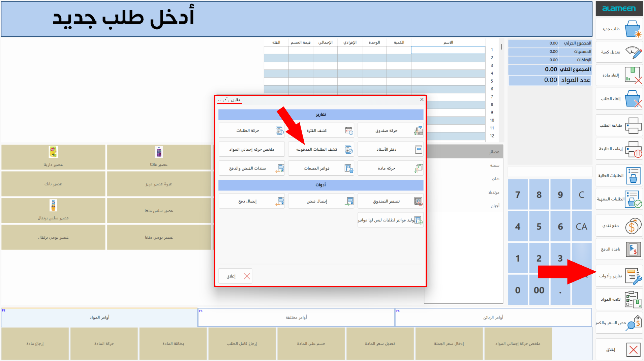Open paid orders statement (كشف الطلبات المدفوعة)

click(321, 149)
